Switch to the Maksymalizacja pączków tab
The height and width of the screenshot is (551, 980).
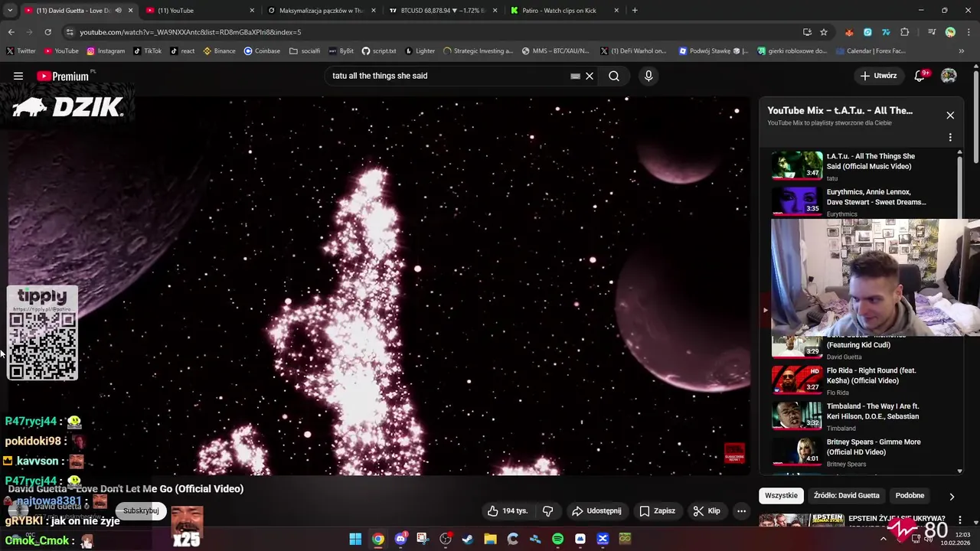320,11
